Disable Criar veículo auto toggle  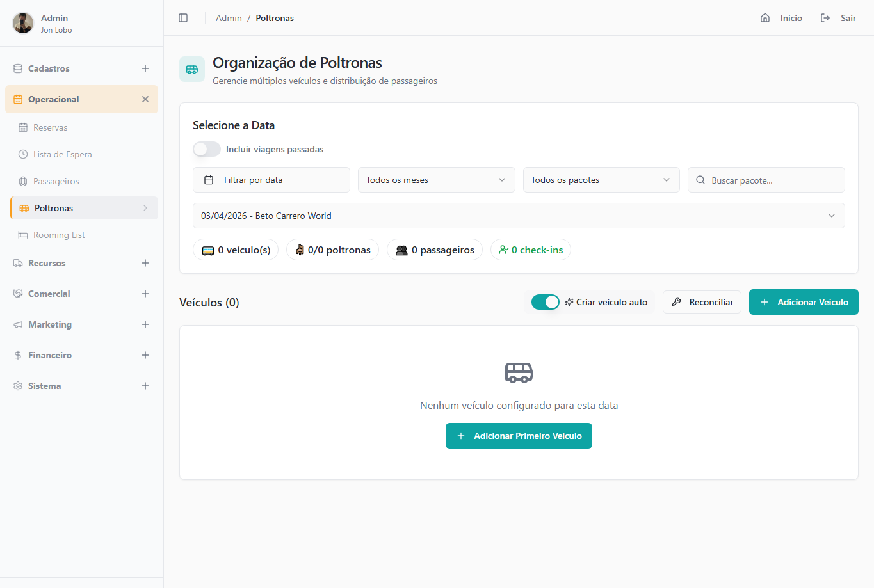(x=546, y=302)
